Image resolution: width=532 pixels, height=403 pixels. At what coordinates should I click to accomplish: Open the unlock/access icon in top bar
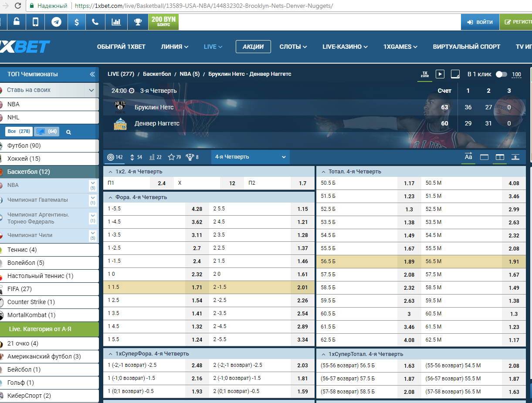coord(16,22)
